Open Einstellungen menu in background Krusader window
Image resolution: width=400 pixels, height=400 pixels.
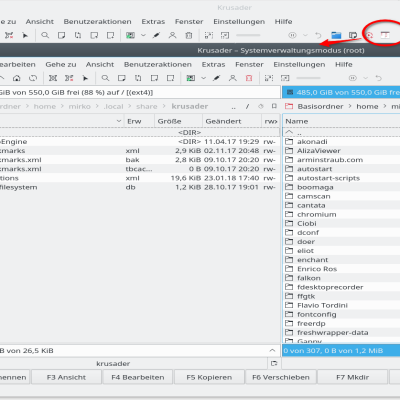pyautogui.click(x=239, y=21)
